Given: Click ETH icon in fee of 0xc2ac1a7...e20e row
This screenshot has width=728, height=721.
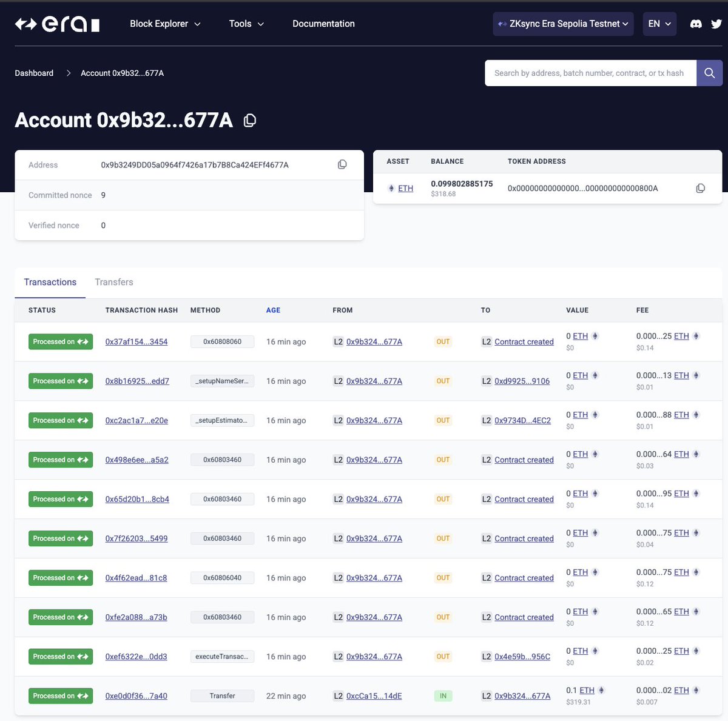Looking at the screenshot, I should (x=696, y=415).
